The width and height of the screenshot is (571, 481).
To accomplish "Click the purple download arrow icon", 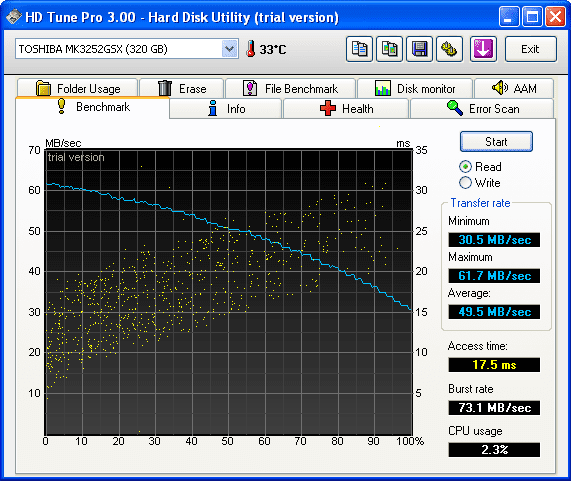I will click(483, 49).
